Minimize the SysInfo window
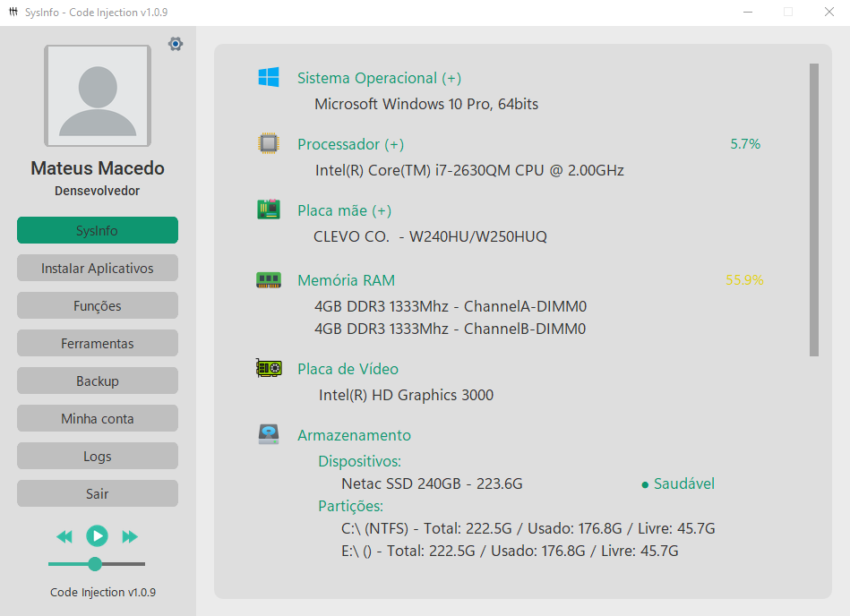 [748, 12]
